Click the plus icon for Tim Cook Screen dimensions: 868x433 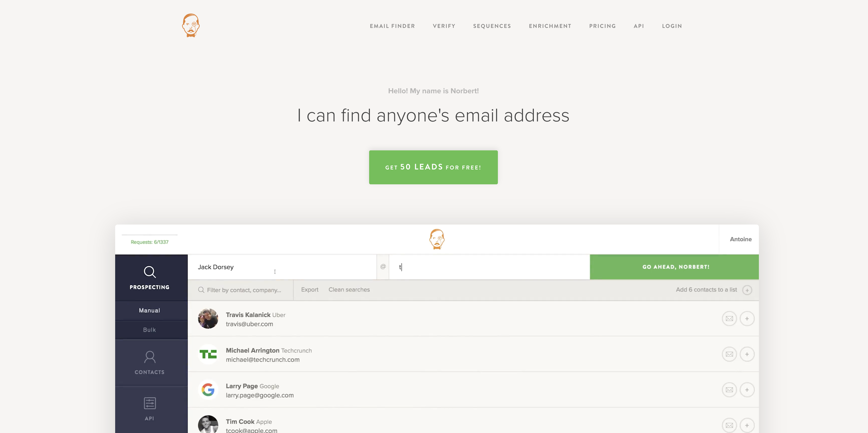point(747,425)
